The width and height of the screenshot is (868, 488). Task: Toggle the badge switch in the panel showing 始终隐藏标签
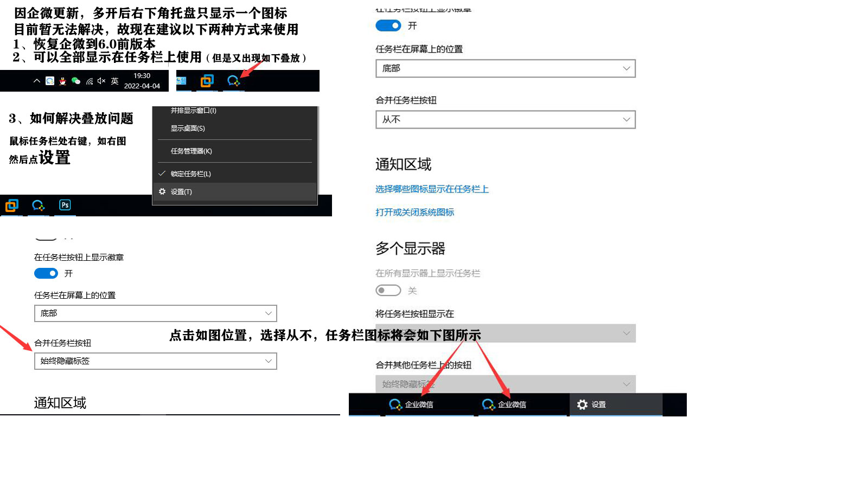(x=46, y=273)
